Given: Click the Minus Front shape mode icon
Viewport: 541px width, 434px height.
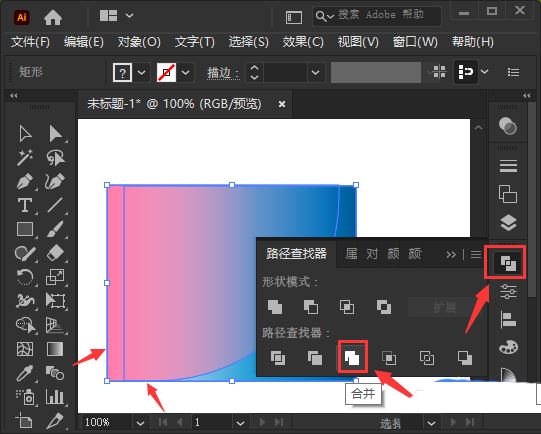Looking at the screenshot, I should (x=311, y=307).
